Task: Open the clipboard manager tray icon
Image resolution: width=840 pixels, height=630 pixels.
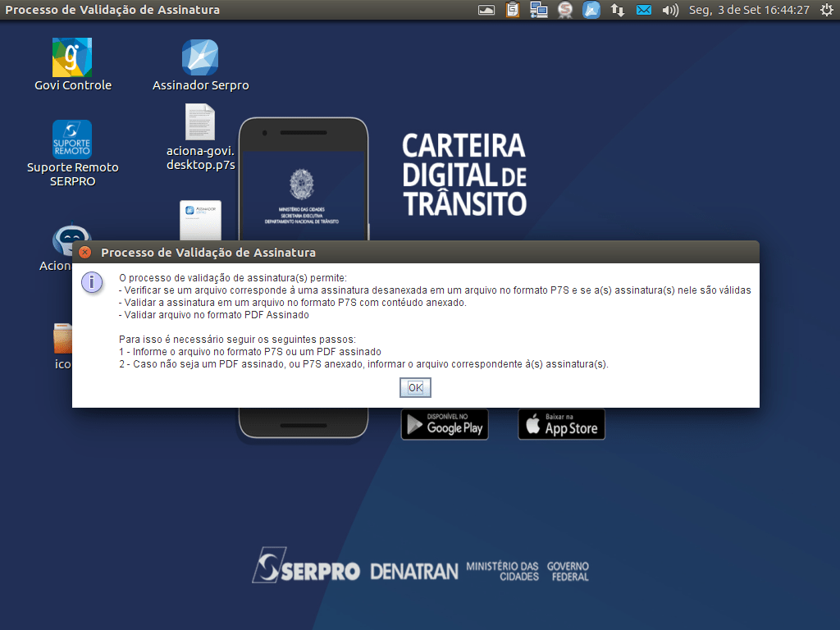Action: point(512,10)
